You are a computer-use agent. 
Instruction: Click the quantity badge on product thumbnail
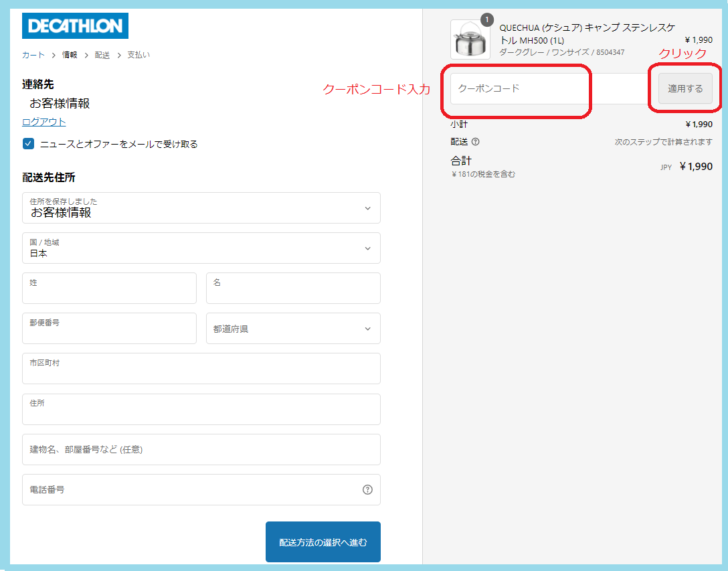486,20
